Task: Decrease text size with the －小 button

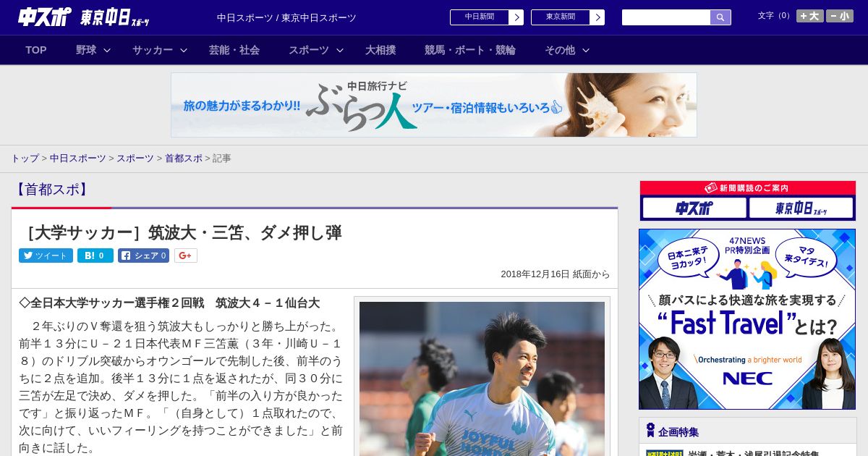Action: click(840, 16)
